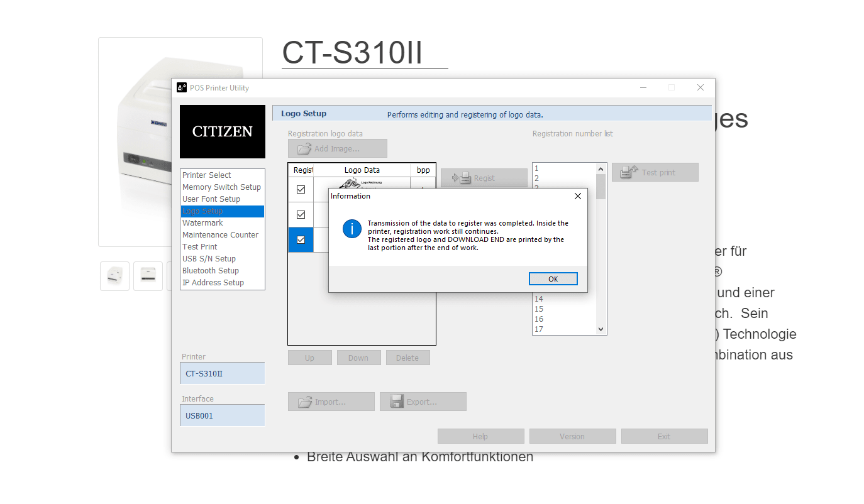Click the Regist column header
The height and width of the screenshot is (504, 864).
point(301,170)
